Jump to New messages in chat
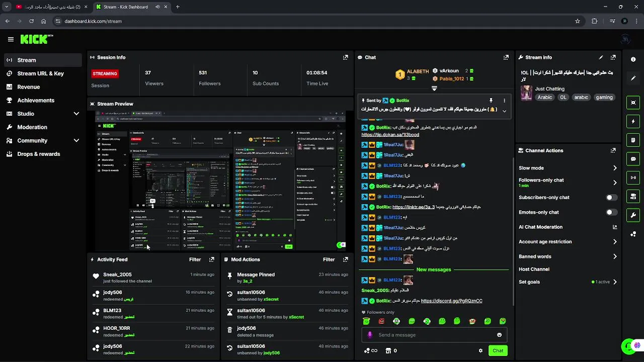The image size is (644, 362). (x=434, y=269)
